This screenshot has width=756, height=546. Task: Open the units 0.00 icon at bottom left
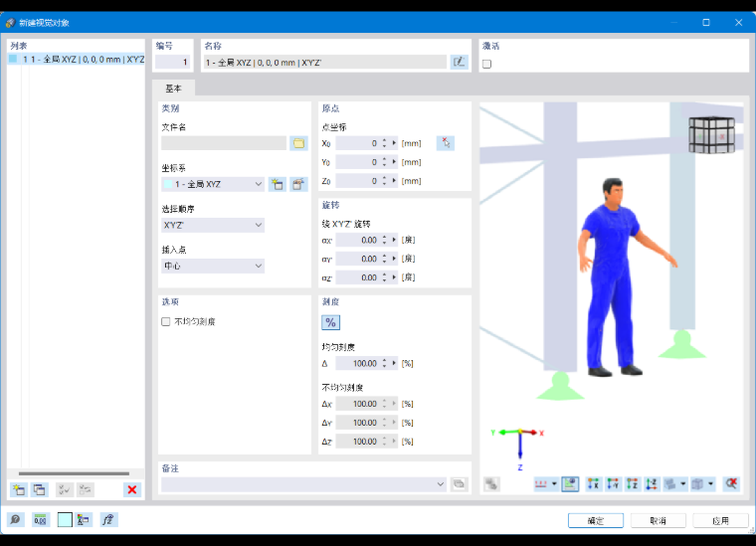pos(41,519)
